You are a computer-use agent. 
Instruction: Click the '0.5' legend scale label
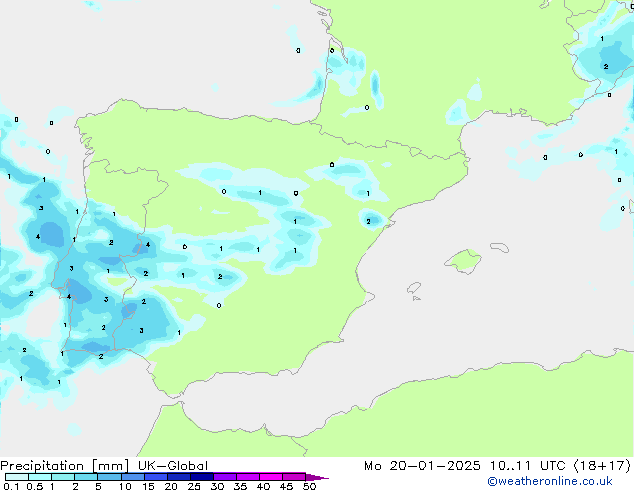[x=35, y=486]
